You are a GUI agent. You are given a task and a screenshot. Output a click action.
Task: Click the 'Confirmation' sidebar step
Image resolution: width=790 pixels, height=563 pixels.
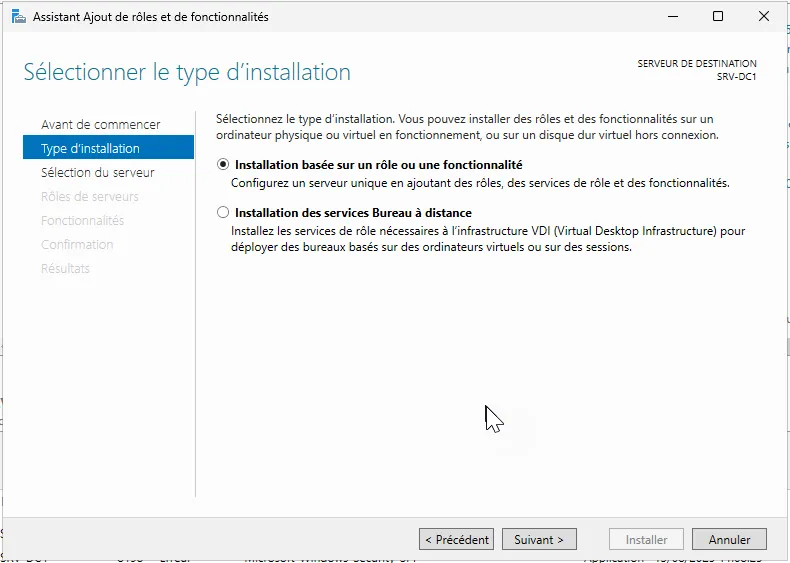(x=77, y=244)
